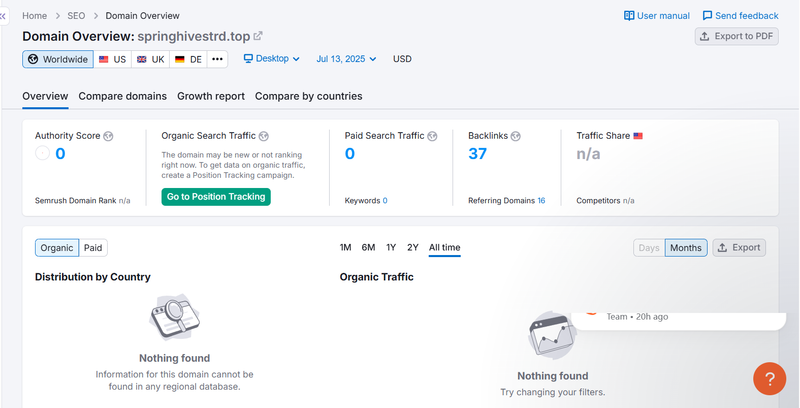Select the 6M time range
This screenshot has width=800, height=408.
(x=368, y=247)
